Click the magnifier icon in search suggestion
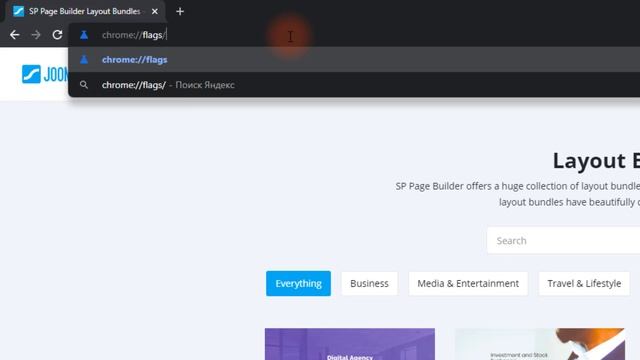640x360 pixels. pyautogui.click(x=84, y=85)
